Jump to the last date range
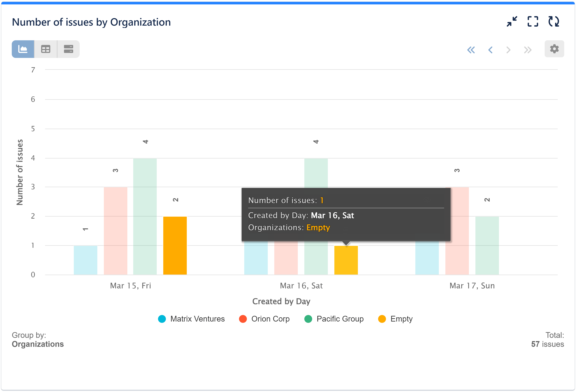Viewport: 576px width, 392px height. 527,50
